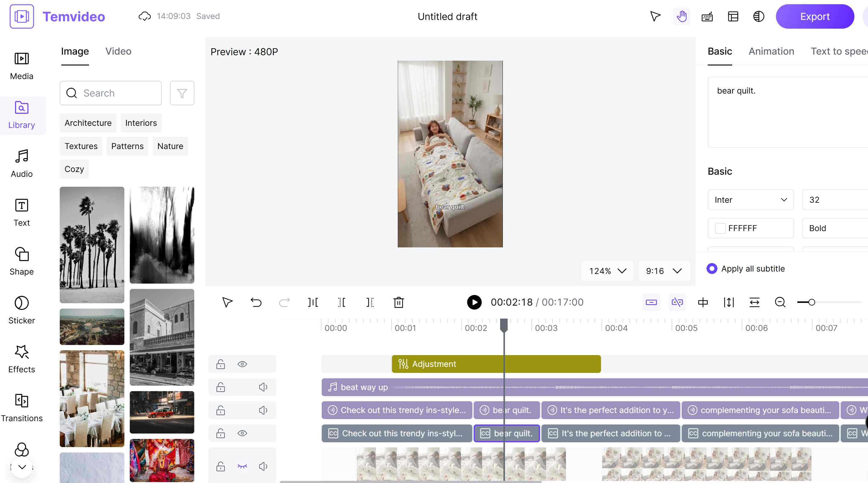
Task: Open keyboard shortcuts icon in header
Action: point(707,16)
